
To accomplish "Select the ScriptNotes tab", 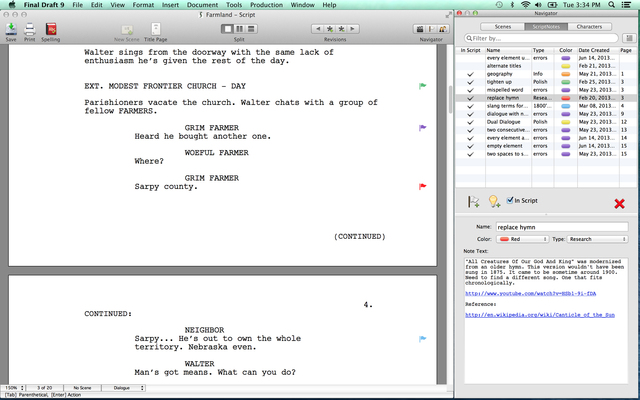I will pos(546,27).
